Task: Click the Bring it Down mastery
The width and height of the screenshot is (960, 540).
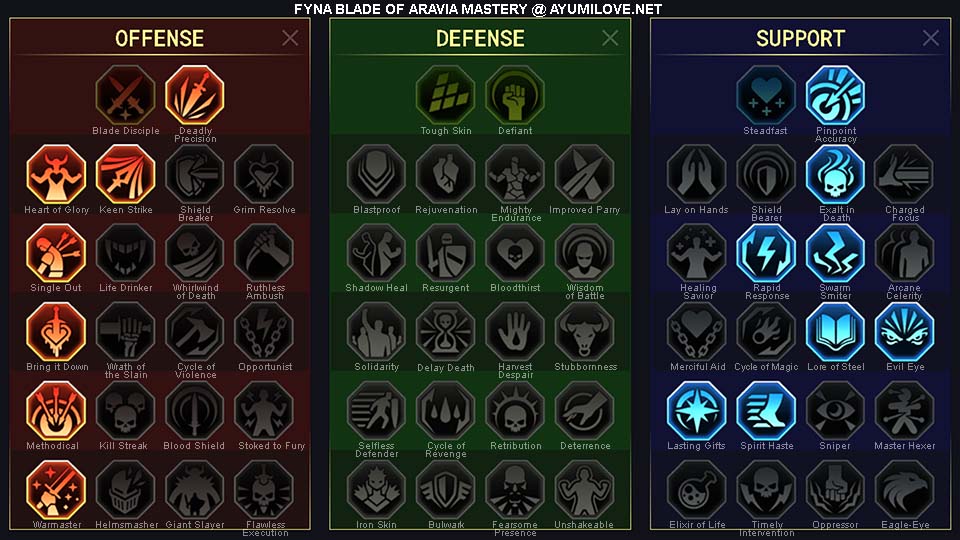Action: pos(56,332)
